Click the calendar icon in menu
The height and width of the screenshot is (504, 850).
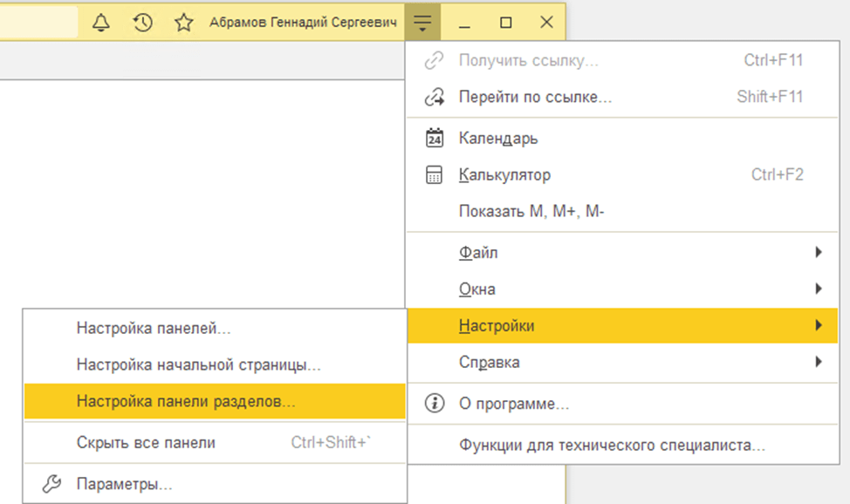point(434,138)
